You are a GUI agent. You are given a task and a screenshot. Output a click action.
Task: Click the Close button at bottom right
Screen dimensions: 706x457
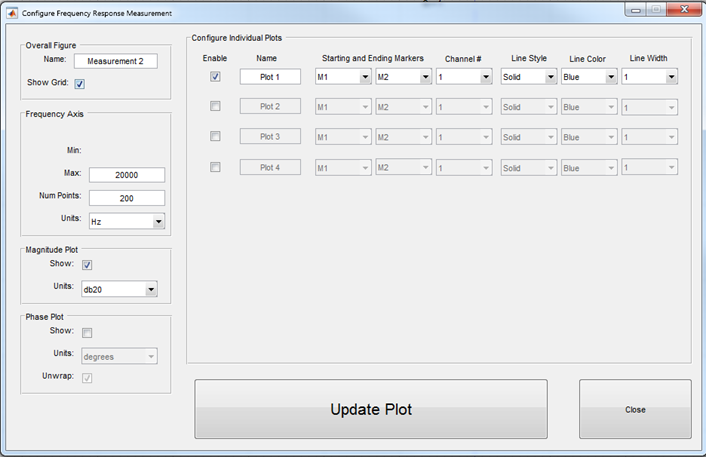(x=635, y=409)
